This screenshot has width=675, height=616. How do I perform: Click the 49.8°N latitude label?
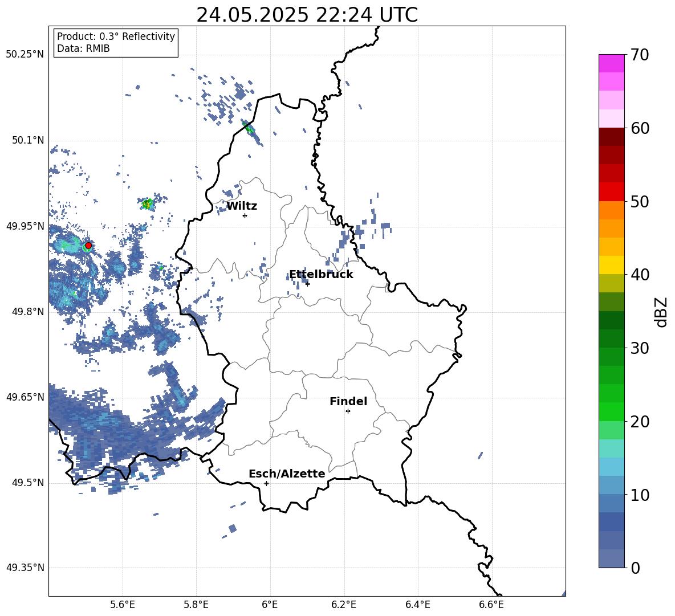pyautogui.click(x=28, y=312)
